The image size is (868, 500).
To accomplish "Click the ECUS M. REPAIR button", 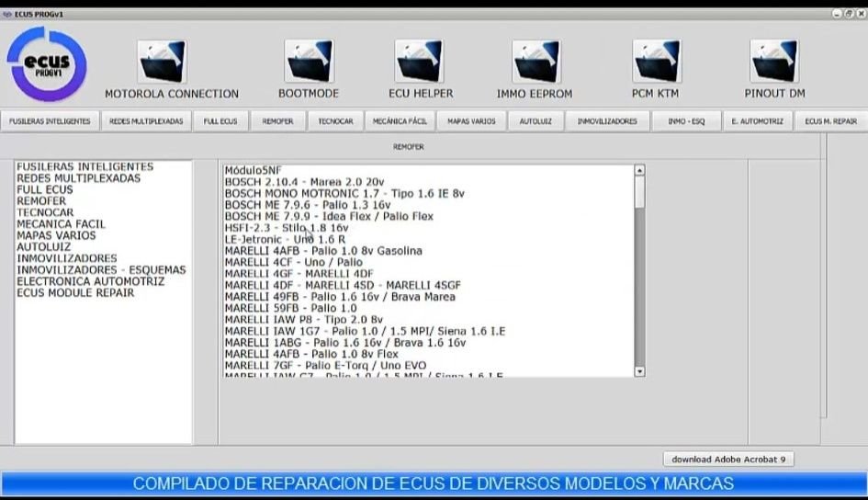I will coord(830,121).
